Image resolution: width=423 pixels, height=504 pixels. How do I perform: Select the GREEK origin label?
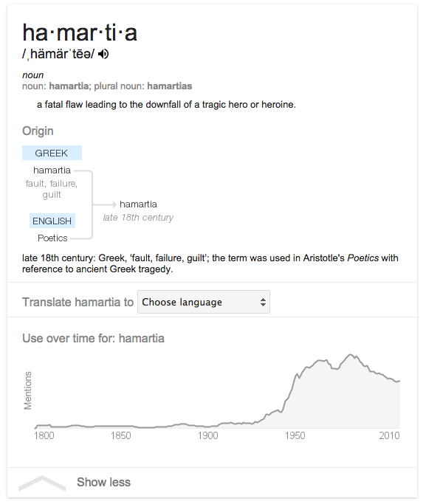pyautogui.click(x=52, y=153)
